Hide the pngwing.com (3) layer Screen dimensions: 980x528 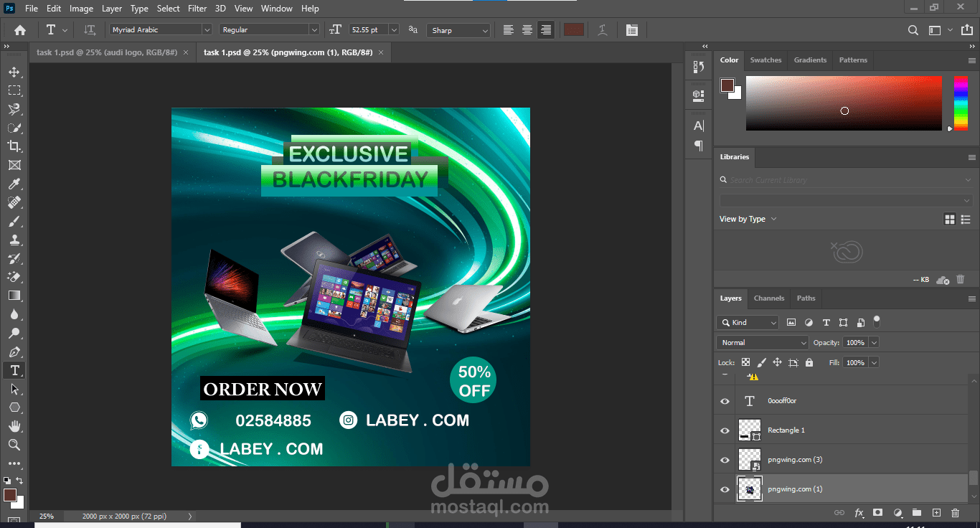pos(725,460)
